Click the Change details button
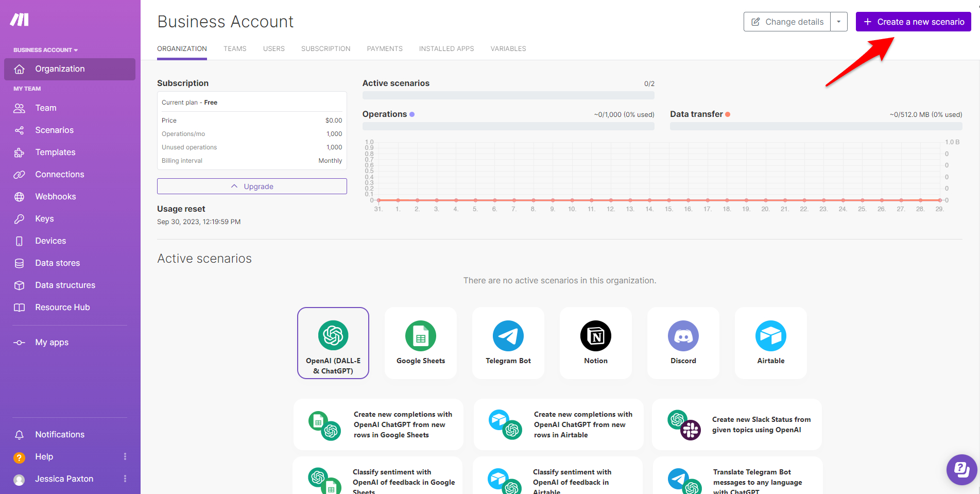980x494 pixels. (787, 22)
